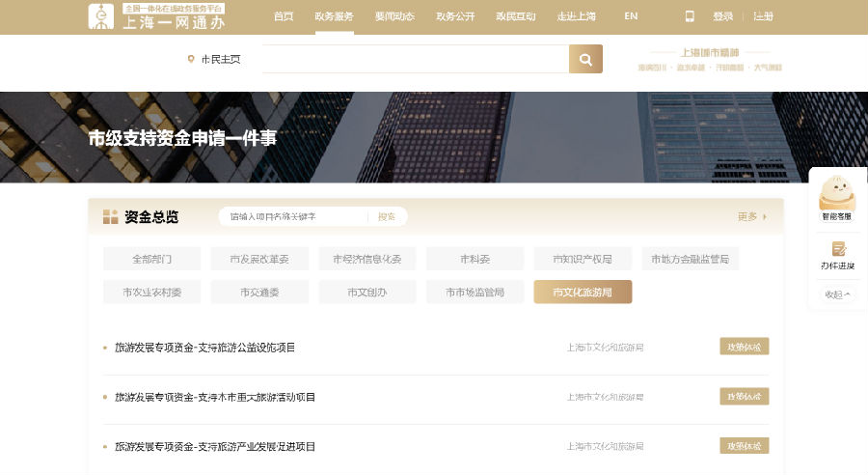This screenshot has height=475, width=868.
Task: Collapse the side panel with 收起
Action: [837, 294]
